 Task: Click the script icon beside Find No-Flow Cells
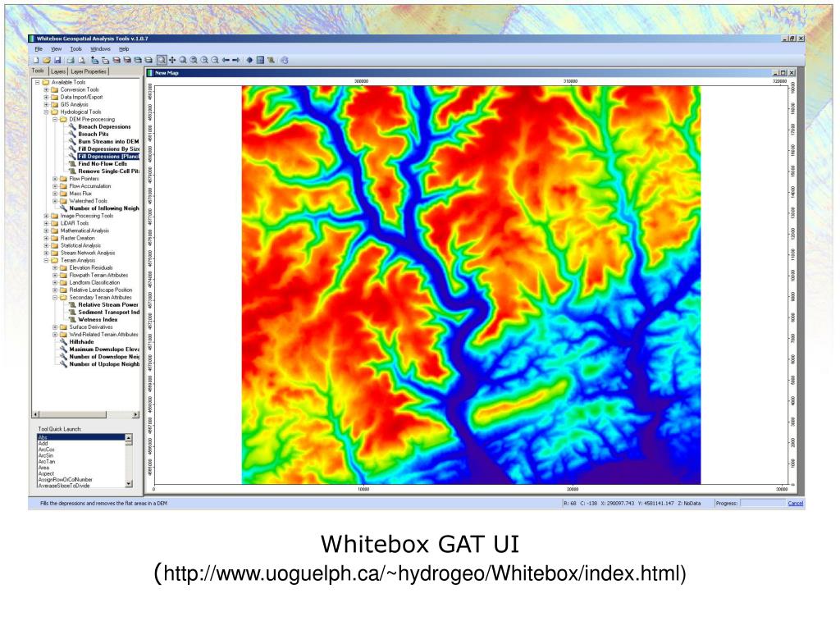(72, 163)
